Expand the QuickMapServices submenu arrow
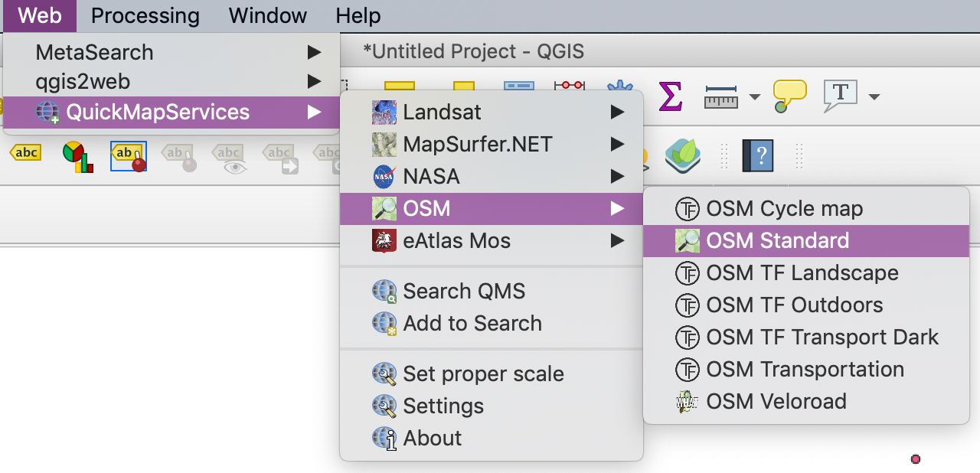 [314, 112]
